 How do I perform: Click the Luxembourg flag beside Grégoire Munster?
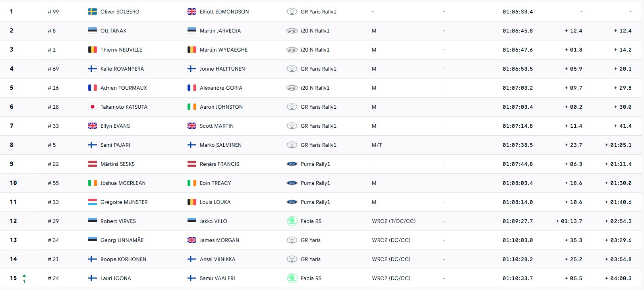92,202
